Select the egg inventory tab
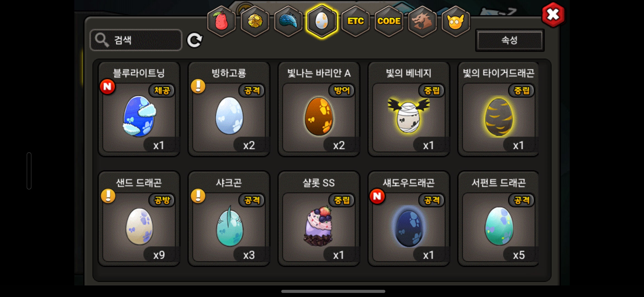Screen dimensions: 644x297 click(322, 21)
